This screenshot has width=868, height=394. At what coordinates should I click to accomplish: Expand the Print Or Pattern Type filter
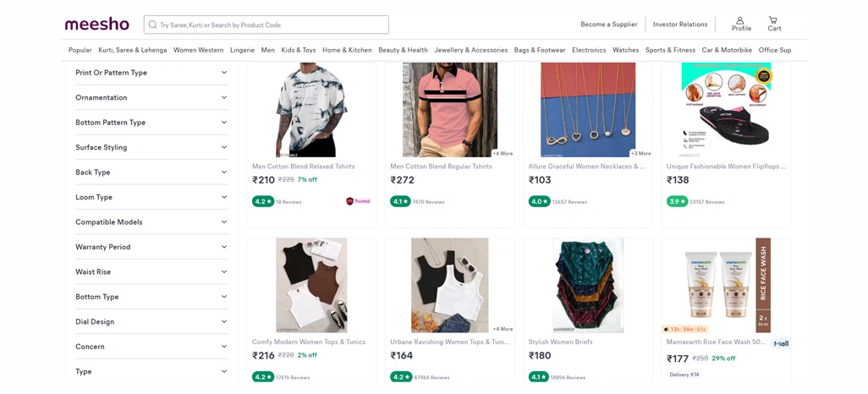[151, 73]
